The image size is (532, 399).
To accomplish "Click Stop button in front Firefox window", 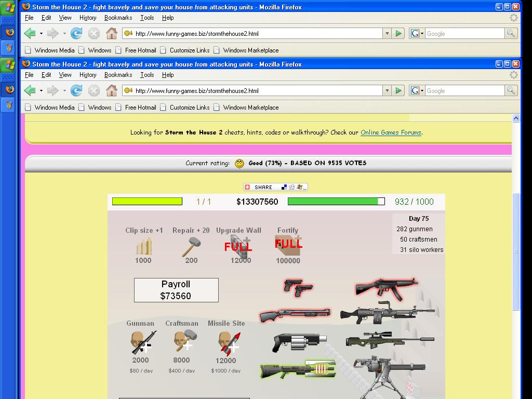I will 94,90.
